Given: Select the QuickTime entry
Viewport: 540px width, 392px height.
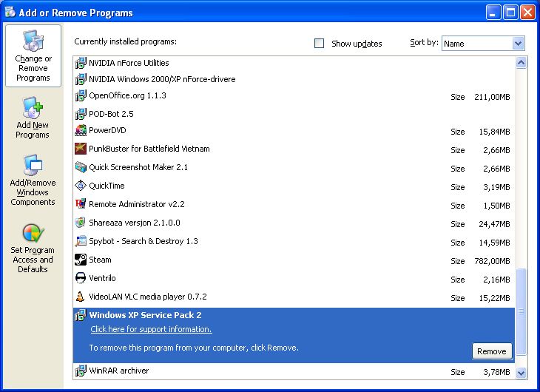Looking at the screenshot, I should point(294,186).
